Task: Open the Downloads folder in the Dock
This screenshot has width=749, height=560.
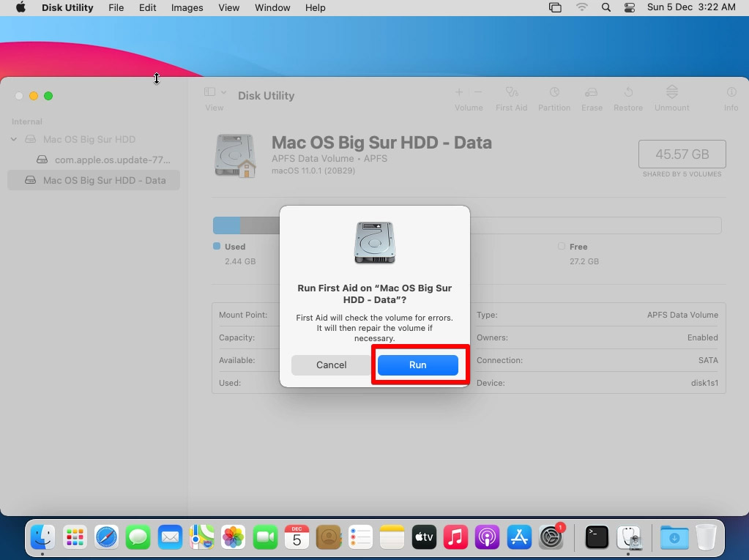Action: (x=674, y=537)
